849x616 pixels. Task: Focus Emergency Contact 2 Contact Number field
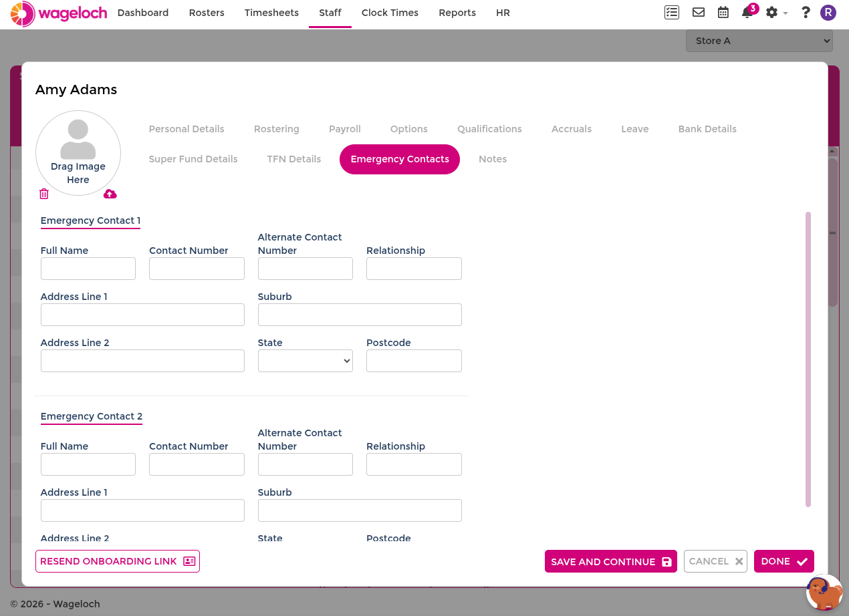click(x=197, y=464)
